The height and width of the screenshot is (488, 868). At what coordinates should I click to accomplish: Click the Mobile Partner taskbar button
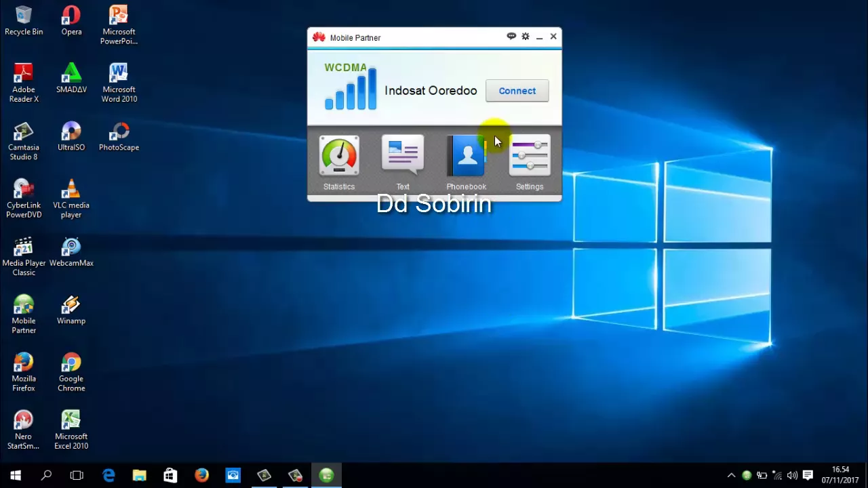pyautogui.click(x=326, y=475)
